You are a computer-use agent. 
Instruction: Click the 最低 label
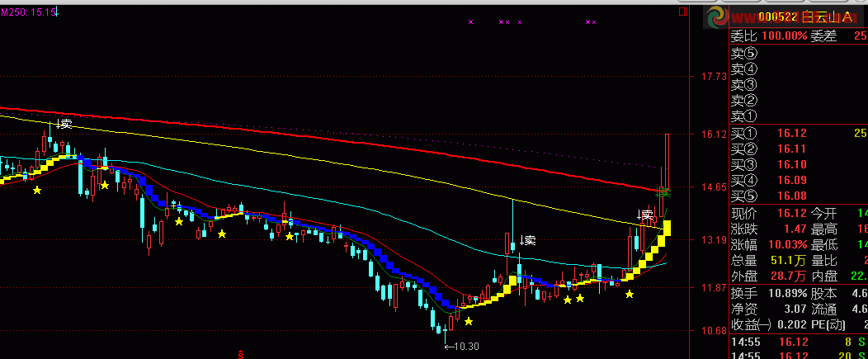[x=825, y=244]
